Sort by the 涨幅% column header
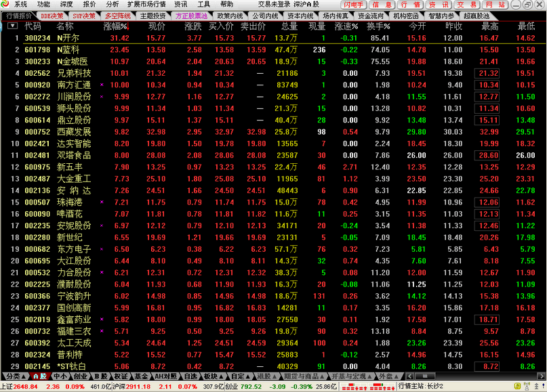This screenshot has width=547, height=392. 116,26
